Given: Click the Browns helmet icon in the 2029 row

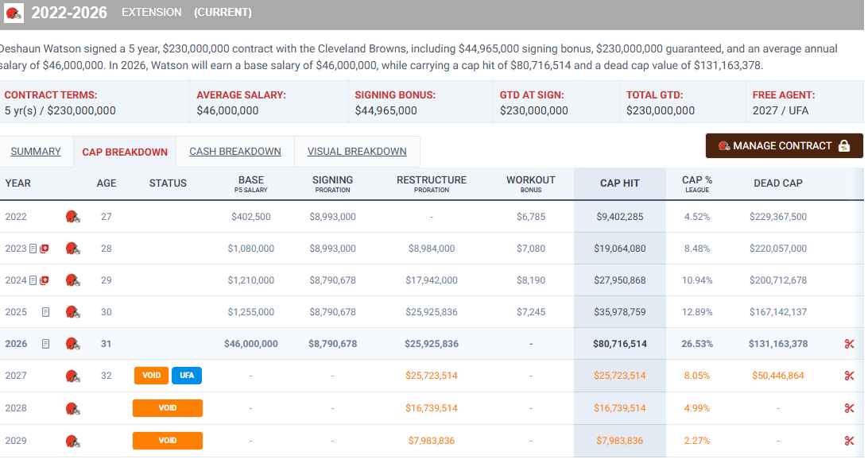Looking at the screenshot, I should [72, 442].
